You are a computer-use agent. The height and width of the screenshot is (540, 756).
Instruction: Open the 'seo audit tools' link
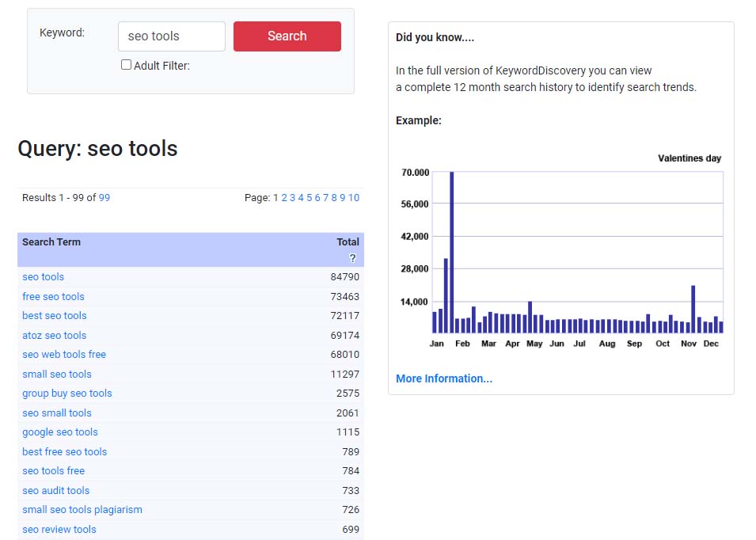56,490
